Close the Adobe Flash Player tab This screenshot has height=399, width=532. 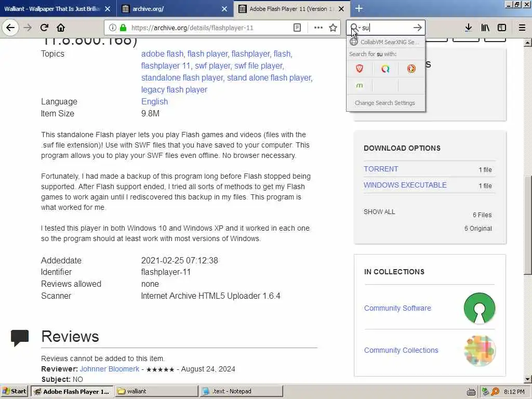341,9
